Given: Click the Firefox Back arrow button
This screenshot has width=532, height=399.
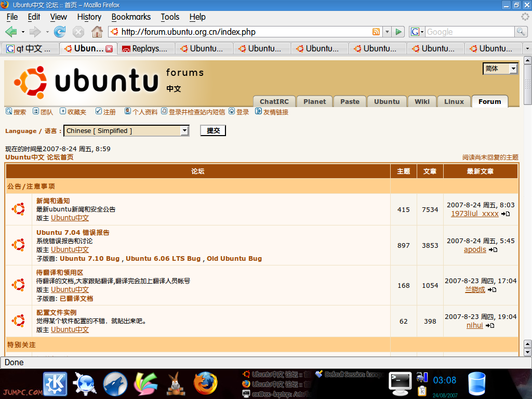Looking at the screenshot, I should tap(11, 32).
